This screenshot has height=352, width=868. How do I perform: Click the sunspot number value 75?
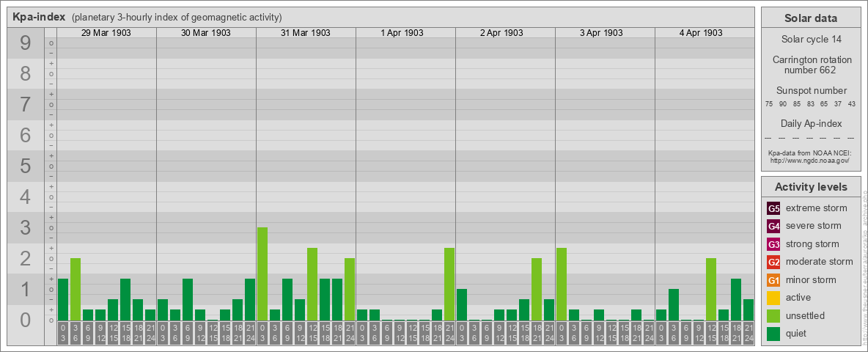click(769, 104)
